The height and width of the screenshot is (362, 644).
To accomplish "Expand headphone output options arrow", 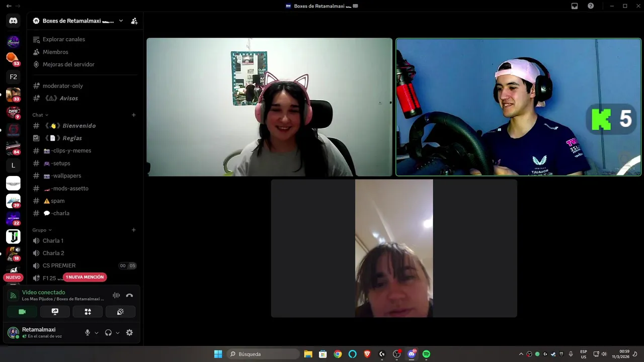I will pyautogui.click(x=117, y=333).
